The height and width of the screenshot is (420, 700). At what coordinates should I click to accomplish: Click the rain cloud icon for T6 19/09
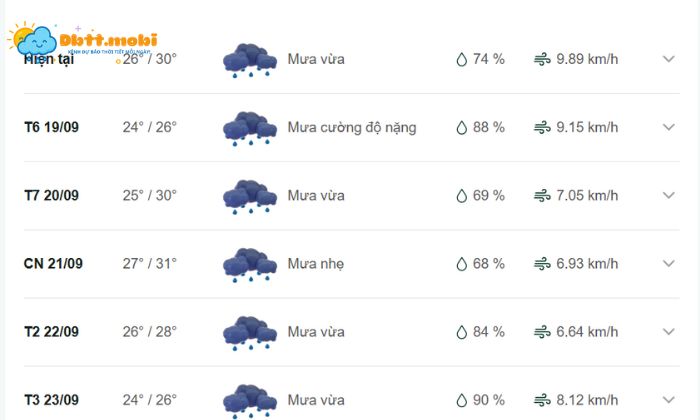click(x=249, y=128)
